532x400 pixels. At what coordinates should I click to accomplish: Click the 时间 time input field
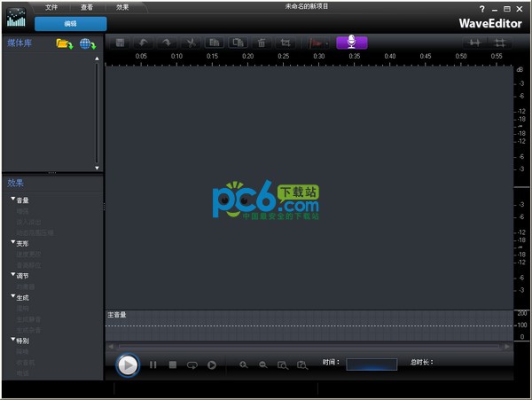pos(372,365)
